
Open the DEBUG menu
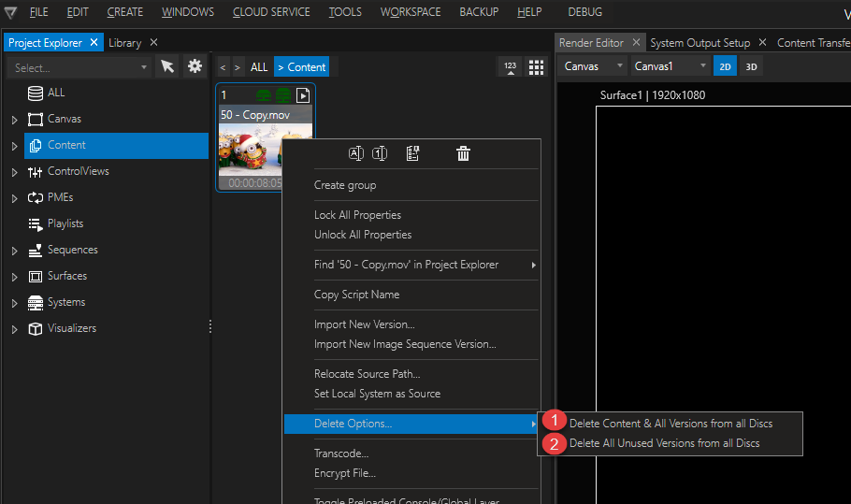(585, 12)
